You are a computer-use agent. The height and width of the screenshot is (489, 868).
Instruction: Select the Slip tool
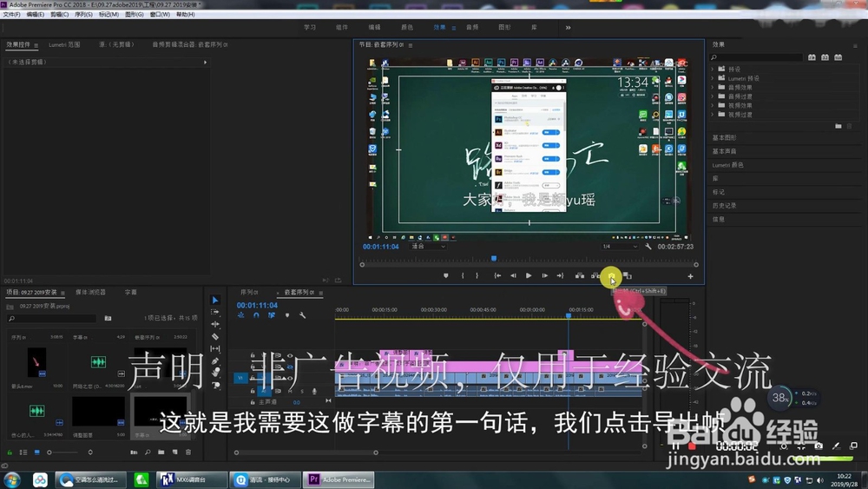click(215, 349)
